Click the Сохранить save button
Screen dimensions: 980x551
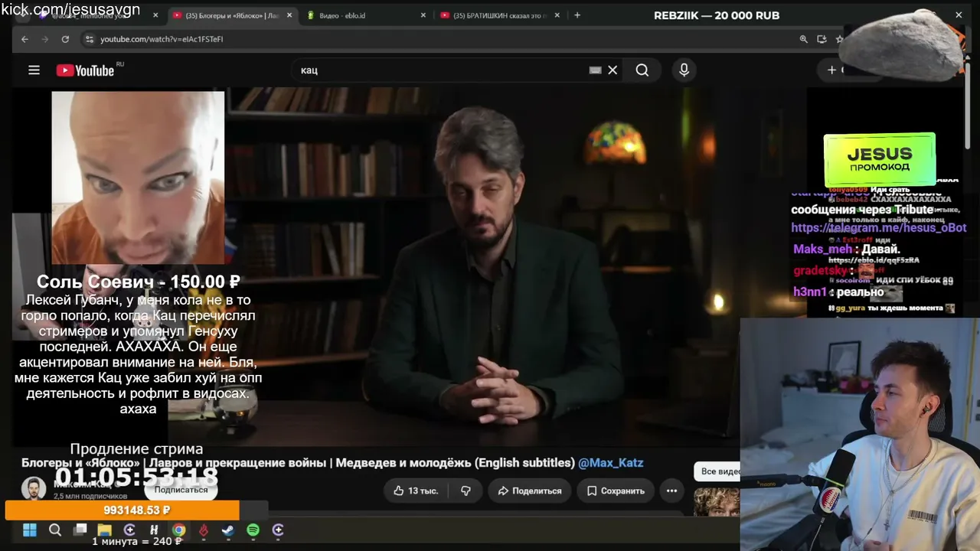coord(616,491)
